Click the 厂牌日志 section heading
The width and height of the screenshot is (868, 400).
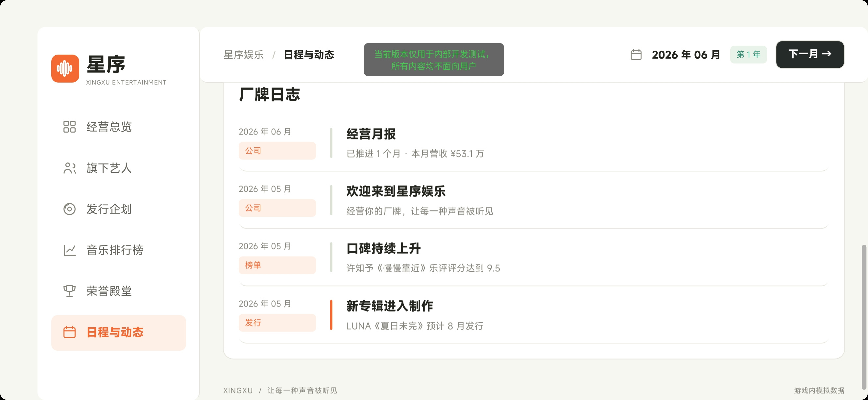(x=269, y=94)
